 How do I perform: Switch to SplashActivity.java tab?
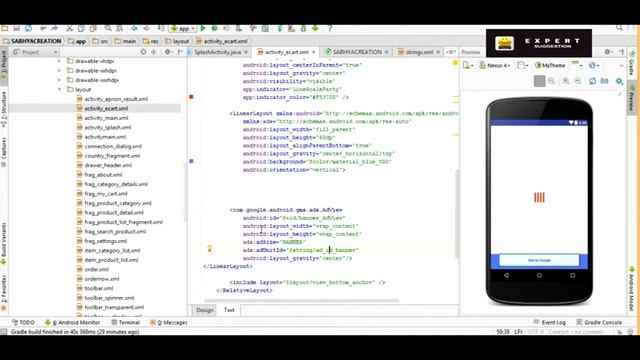217,52
